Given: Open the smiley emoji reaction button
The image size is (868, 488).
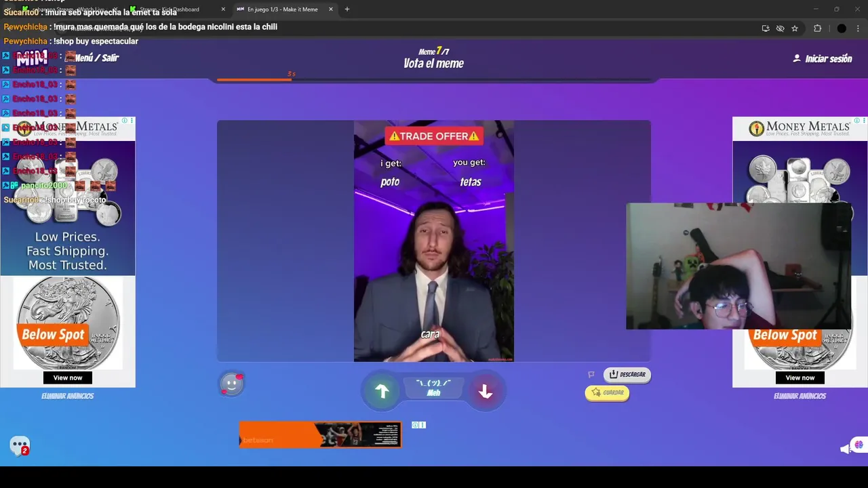Looking at the screenshot, I should (231, 384).
